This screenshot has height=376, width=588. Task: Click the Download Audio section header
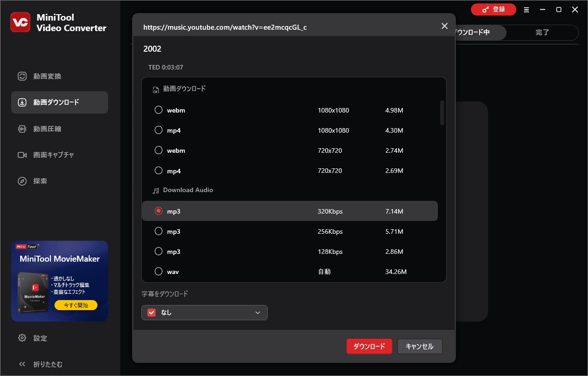[x=188, y=190]
